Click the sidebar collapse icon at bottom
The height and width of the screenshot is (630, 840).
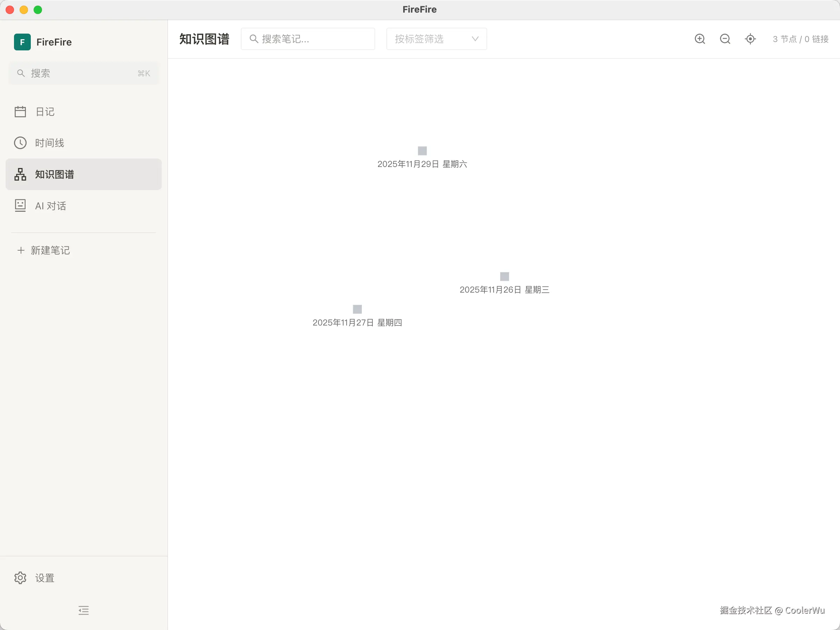click(x=84, y=610)
